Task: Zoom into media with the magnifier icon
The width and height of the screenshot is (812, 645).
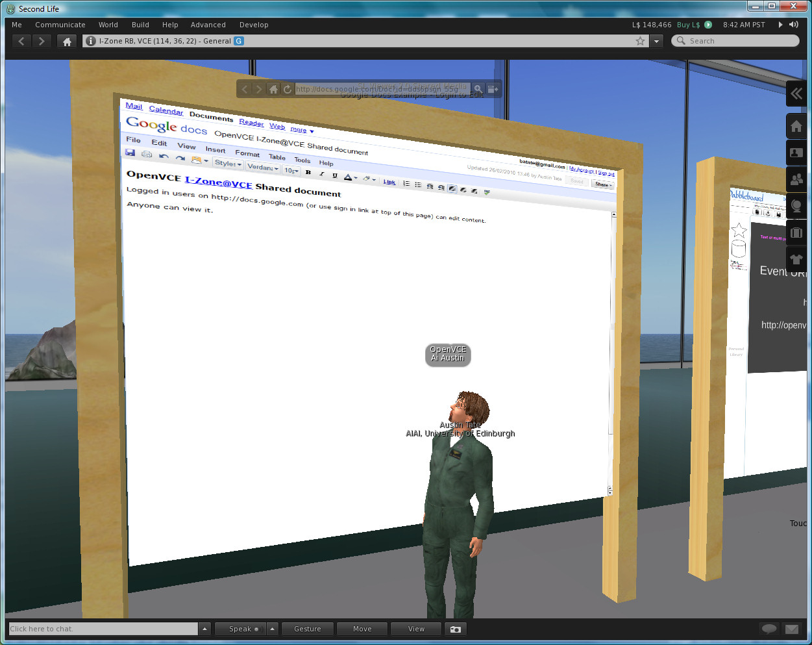Action: [478, 89]
